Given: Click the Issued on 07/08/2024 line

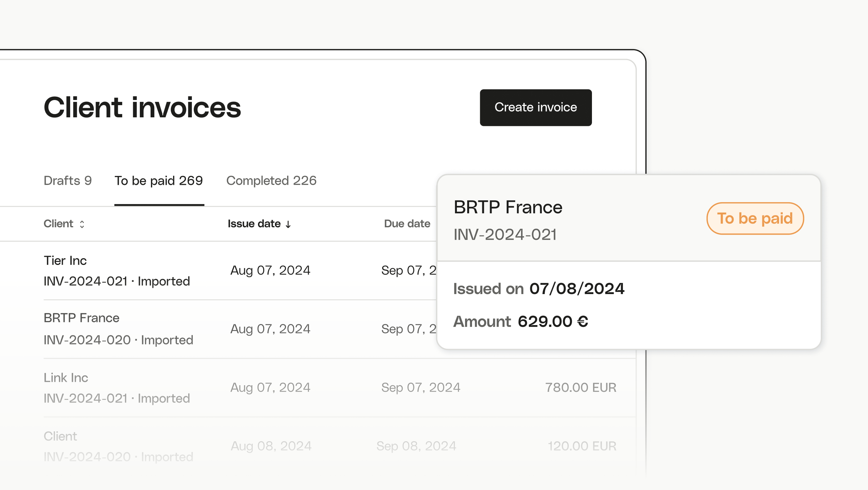Looking at the screenshot, I should click(x=539, y=289).
